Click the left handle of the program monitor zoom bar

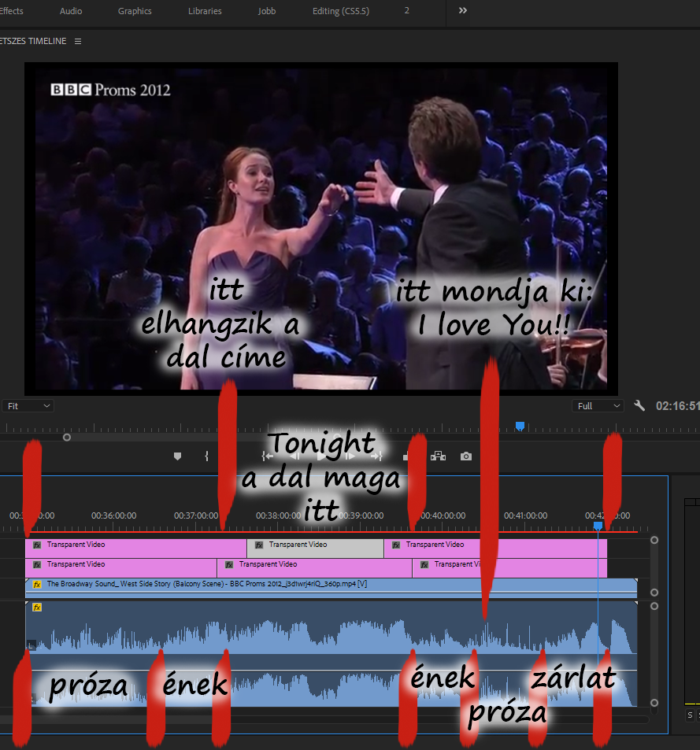tap(67, 438)
